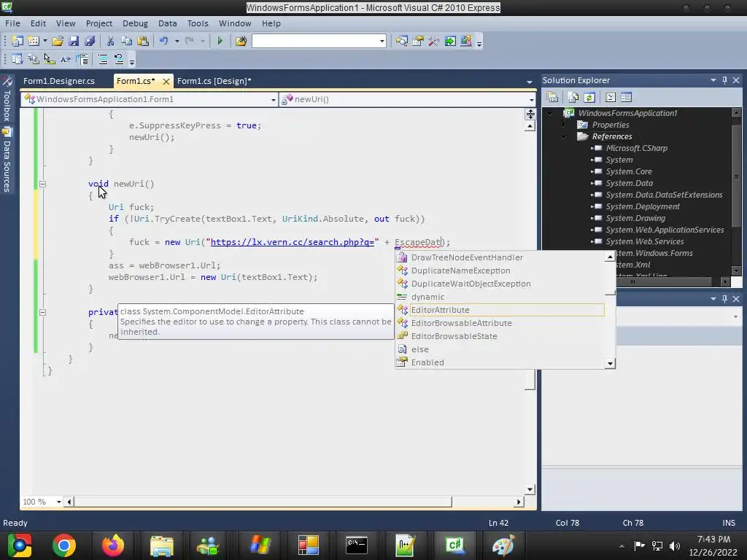Collapse the private method outlining box
This screenshot has height=560, width=747.
42,312
